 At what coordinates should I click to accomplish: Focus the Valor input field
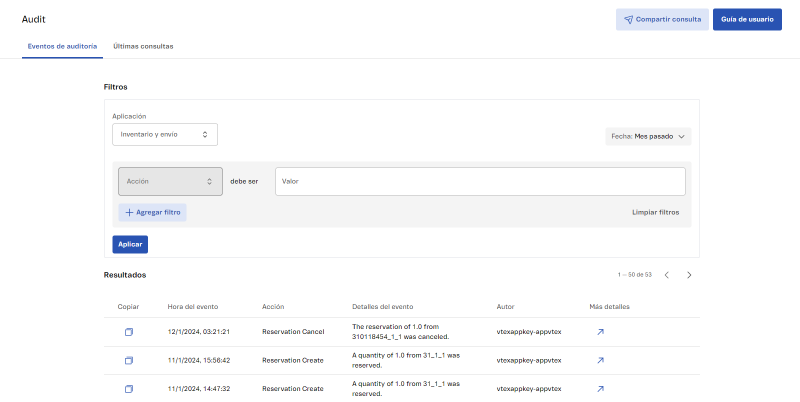(480, 181)
